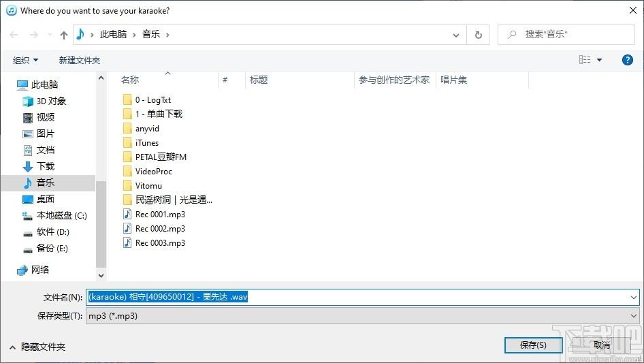Create a new folder with 新建文件夹
The width and height of the screenshot is (644, 363).
coord(79,61)
